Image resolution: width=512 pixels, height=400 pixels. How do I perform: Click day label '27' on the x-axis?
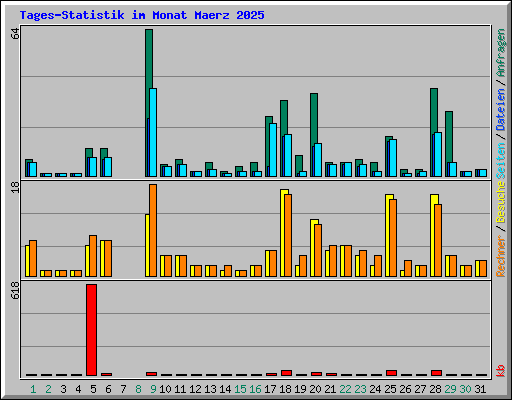click(420, 389)
